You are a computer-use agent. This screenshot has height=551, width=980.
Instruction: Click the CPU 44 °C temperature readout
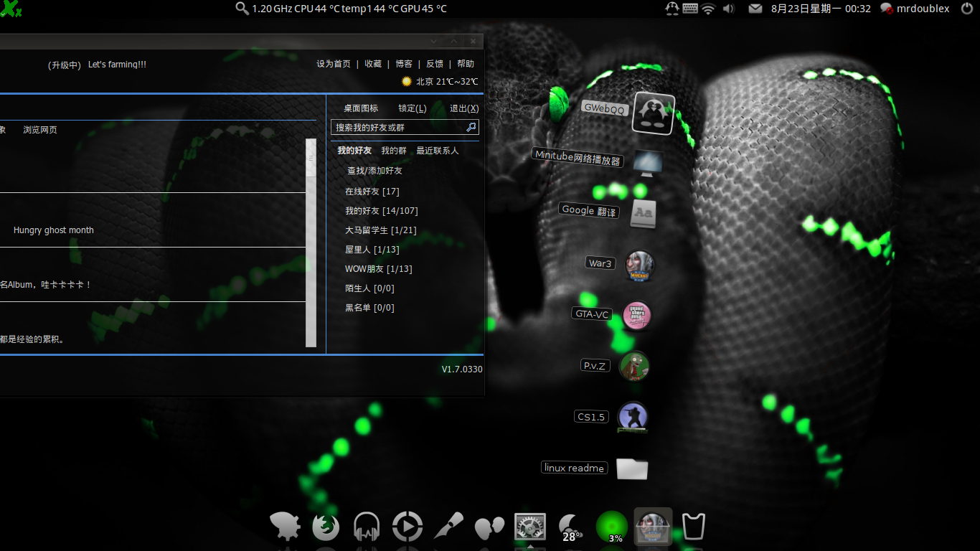coord(316,9)
